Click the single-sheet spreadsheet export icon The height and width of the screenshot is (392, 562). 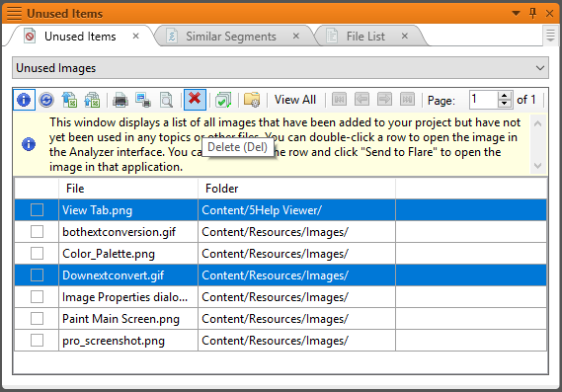[69, 100]
